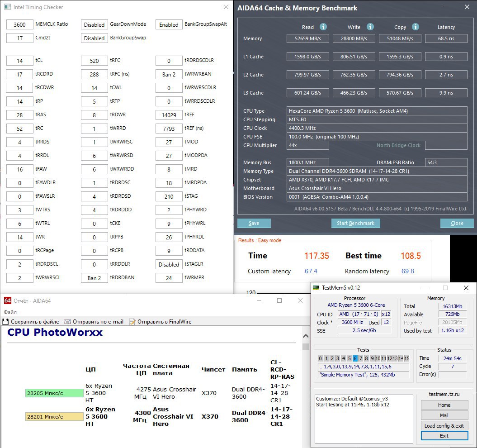Close the Intel Timing Checker window
Image resolution: width=477 pixels, height=448 pixels.
tap(226, 7)
